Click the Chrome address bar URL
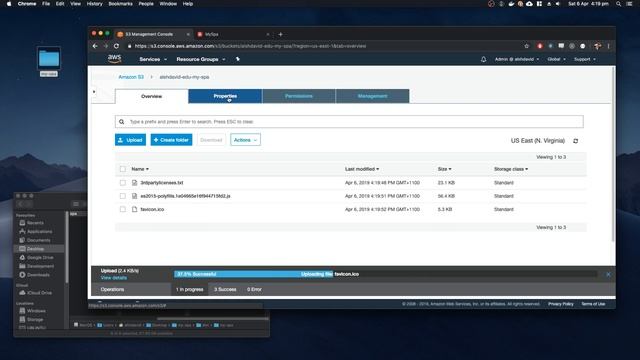 point(250,46)
